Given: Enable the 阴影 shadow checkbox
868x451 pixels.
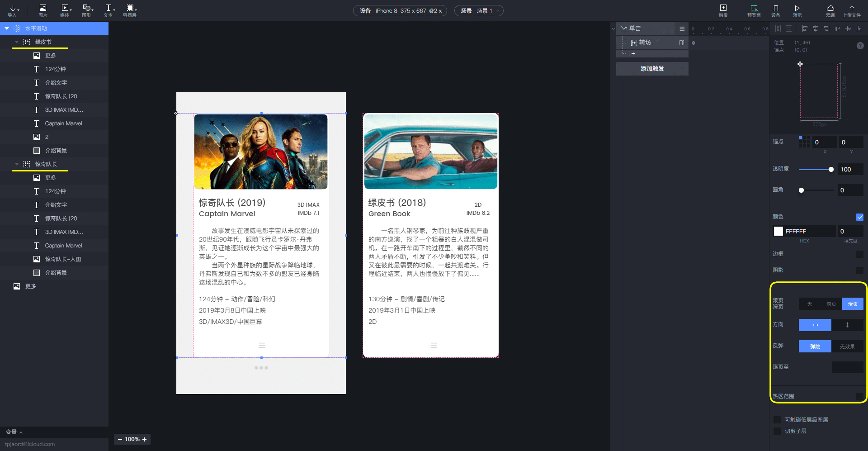Looking at the screenshot, I should (860, 271).
